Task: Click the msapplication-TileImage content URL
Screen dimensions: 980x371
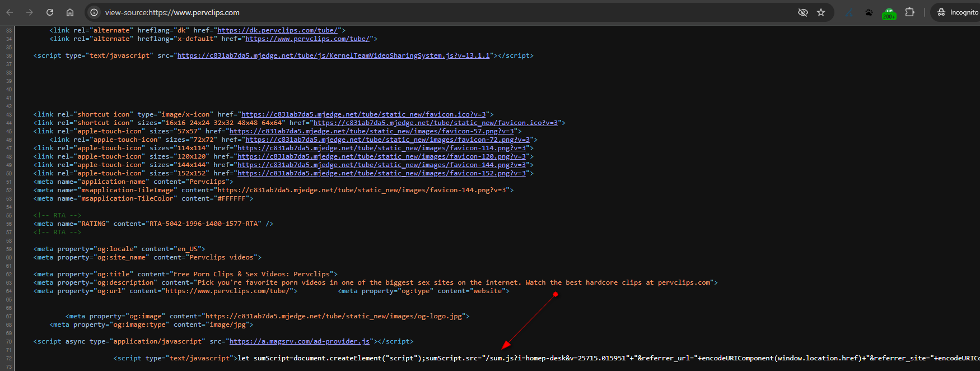Action: (361, 190)
